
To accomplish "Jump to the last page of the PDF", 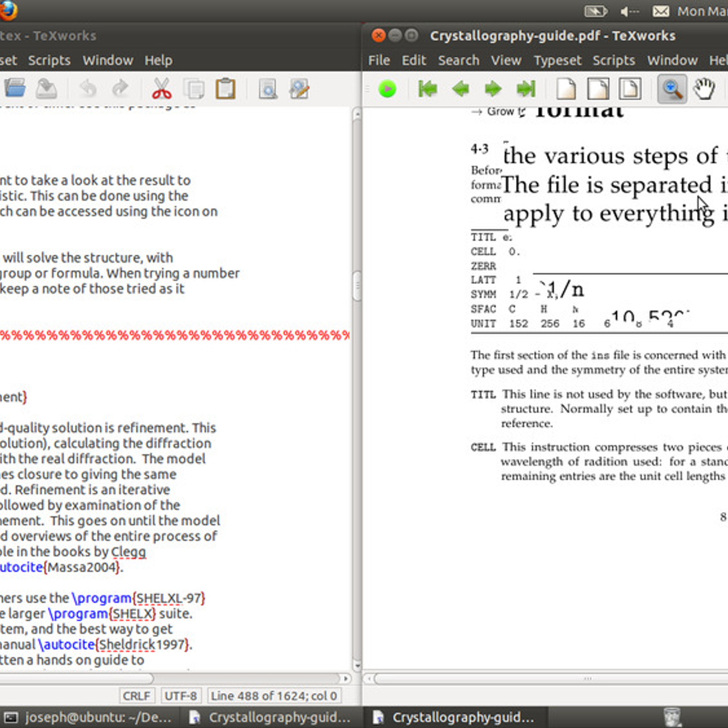I will coord(525,89).
